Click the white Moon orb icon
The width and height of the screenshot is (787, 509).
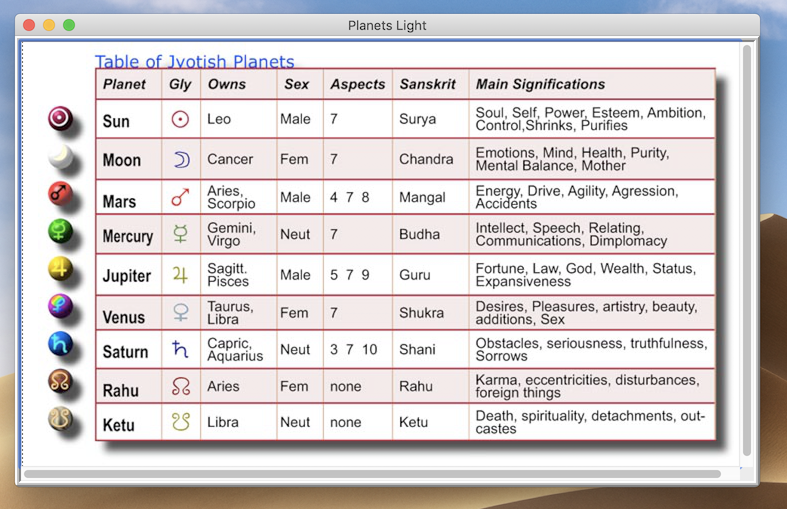(60, 157)
